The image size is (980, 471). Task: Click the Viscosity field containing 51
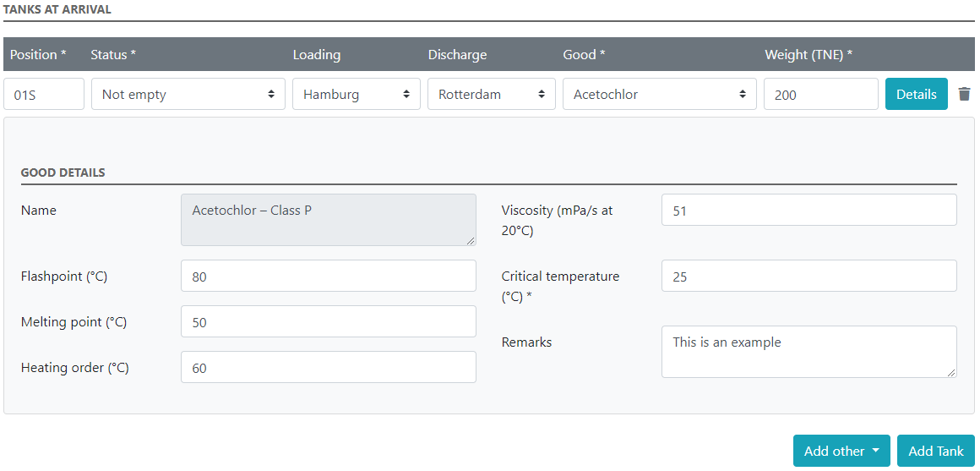(x=808, y=211)
